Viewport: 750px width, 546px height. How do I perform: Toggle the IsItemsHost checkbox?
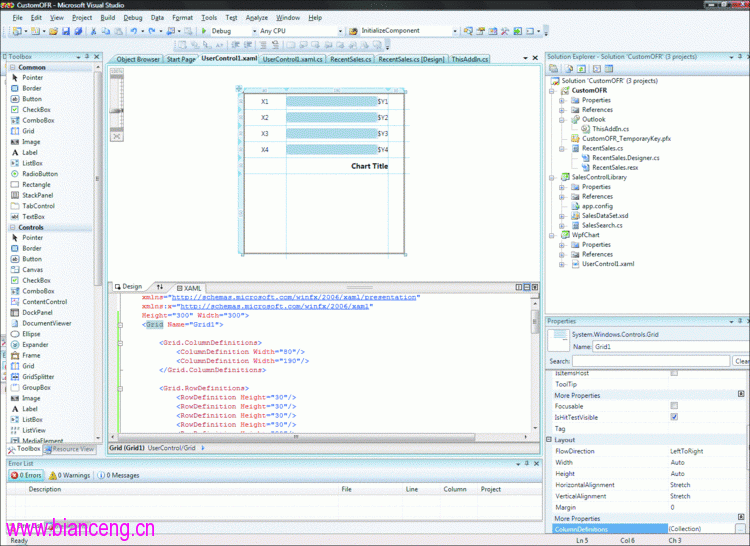click(674, 373)
